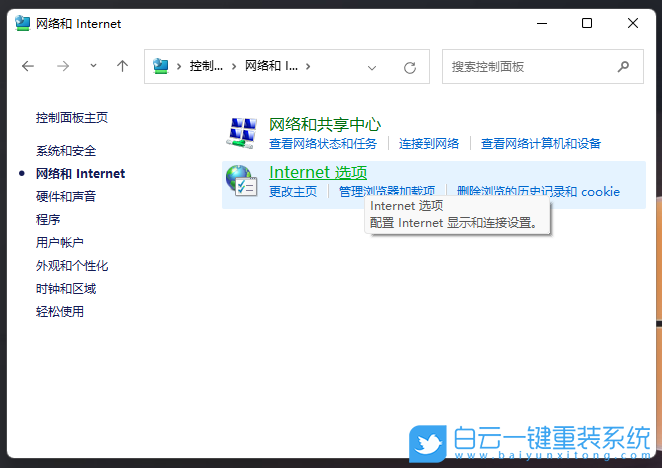Screen dimensions: 662x468
Task: Open 时钟和区域 category
Action: (x=66, y=288)
